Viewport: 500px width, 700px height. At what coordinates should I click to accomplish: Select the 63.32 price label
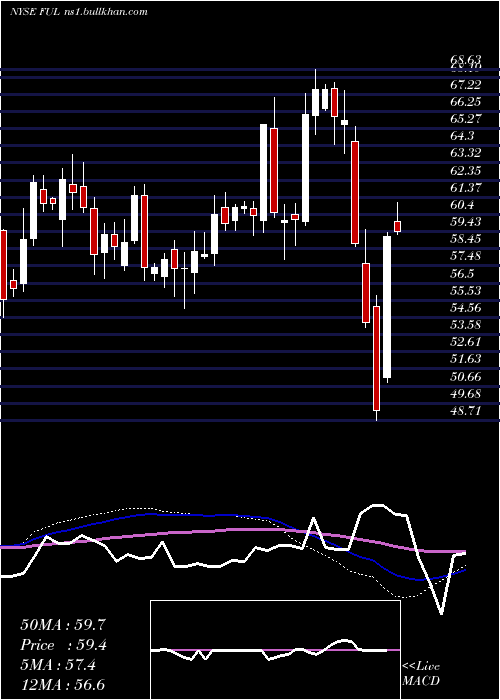click(x=465, y=153)
